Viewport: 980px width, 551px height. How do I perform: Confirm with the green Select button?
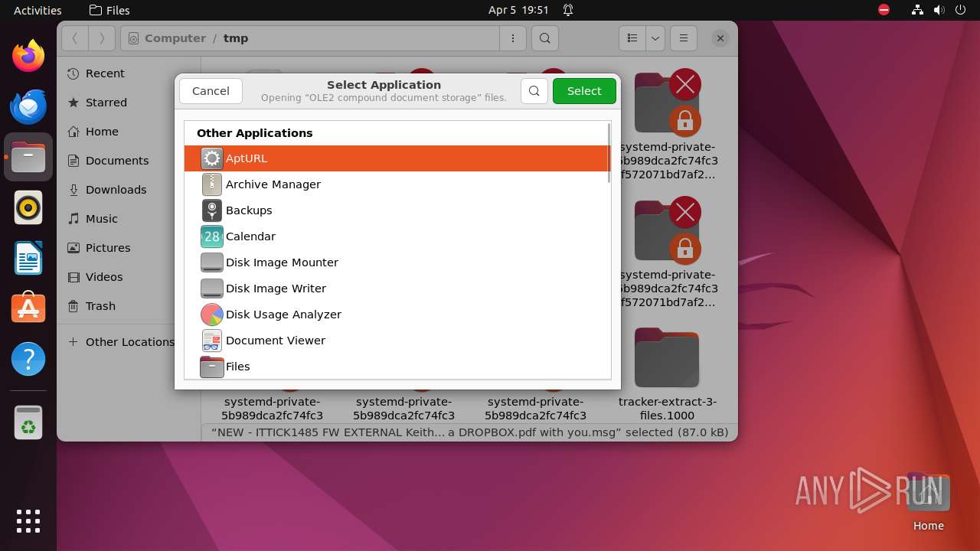point(584,91)
